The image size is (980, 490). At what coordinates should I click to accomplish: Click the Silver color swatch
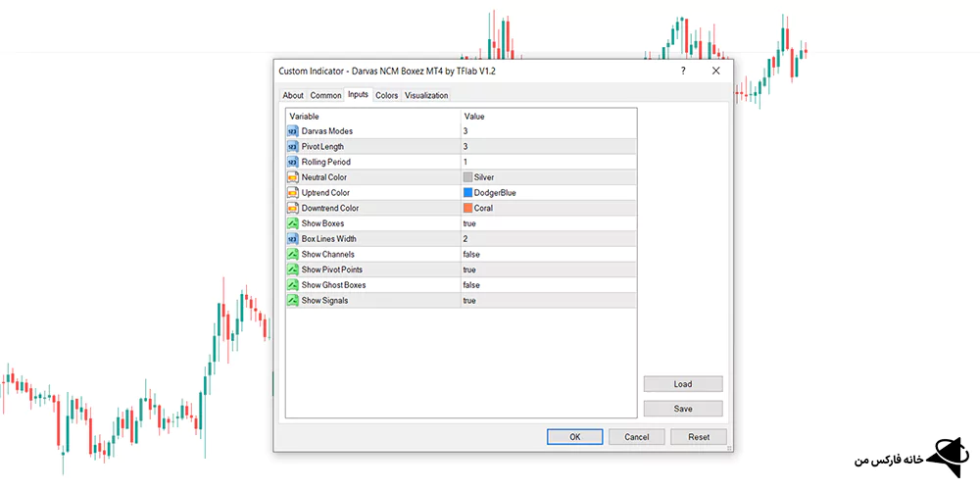pyautogui.click(x=467, y=177)
